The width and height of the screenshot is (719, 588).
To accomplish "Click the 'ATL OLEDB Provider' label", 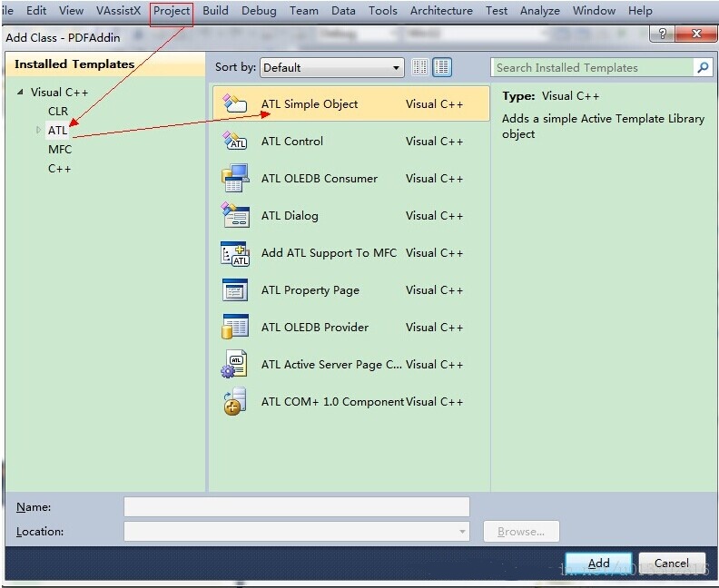I will pyautogui.click(x=315, y=328).
